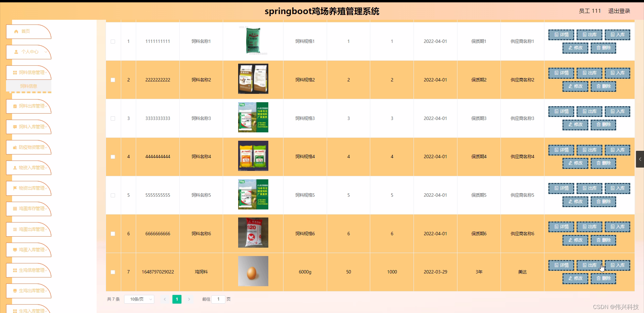Click the 饲料出库管理 sidebar icon
This screenshot has height=313, width=644.
15,107
